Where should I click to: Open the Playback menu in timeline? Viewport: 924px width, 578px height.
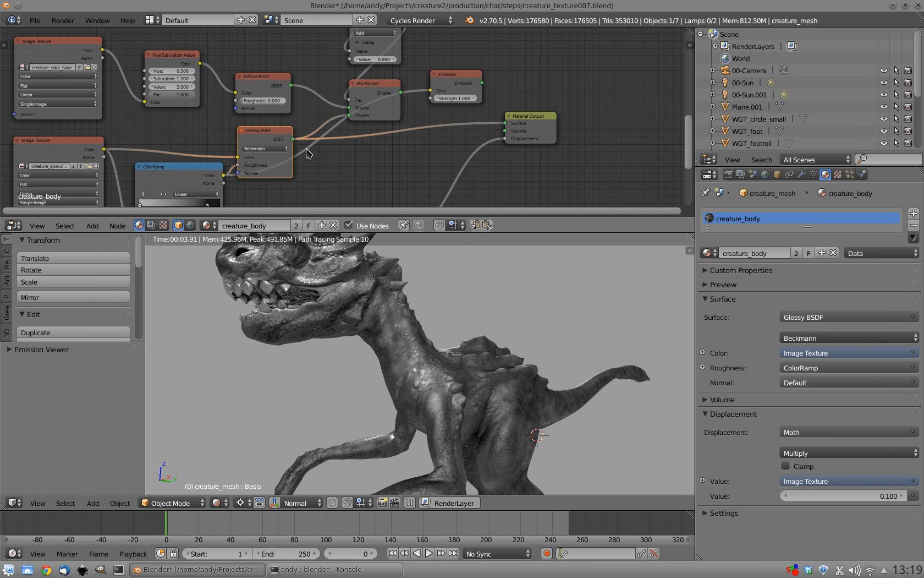pos(133,554)
